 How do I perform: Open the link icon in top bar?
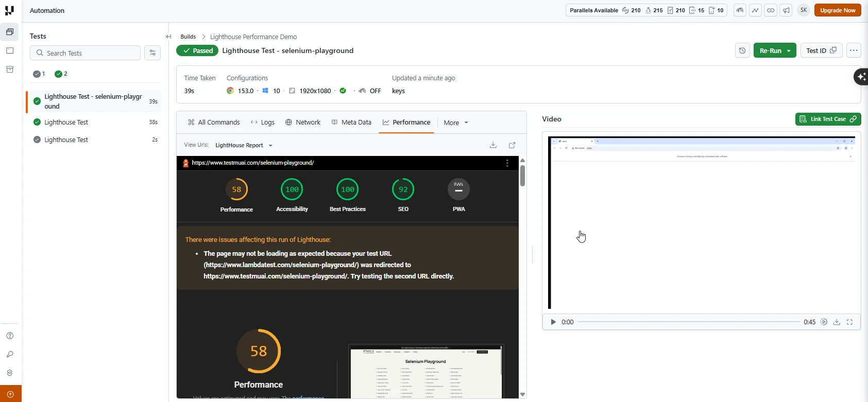771,10
